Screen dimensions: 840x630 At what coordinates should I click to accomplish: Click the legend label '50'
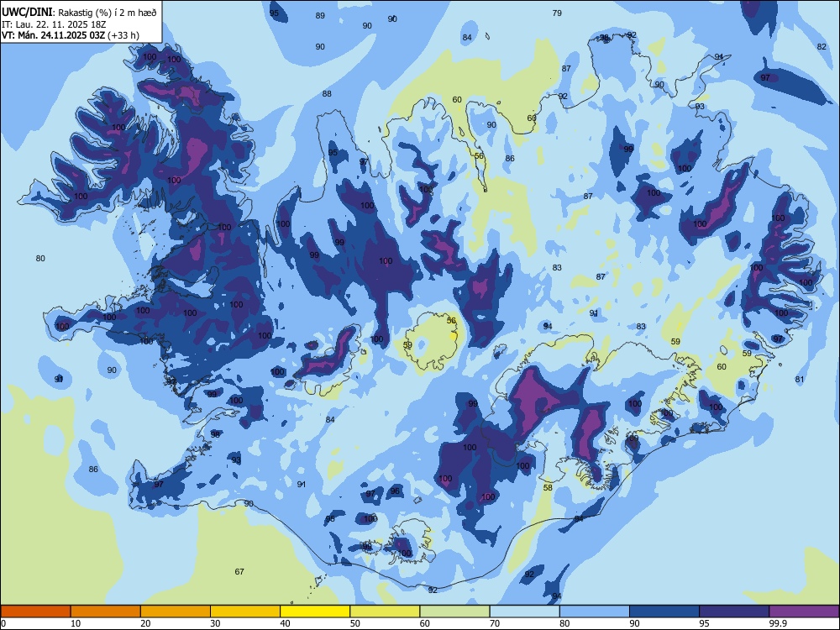coord(354,623)
